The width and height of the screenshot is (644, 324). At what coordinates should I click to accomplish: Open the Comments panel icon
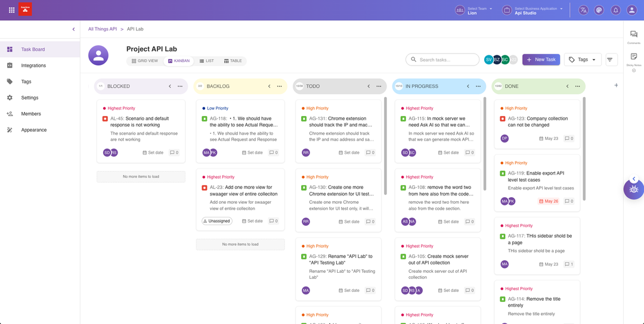coord(633,35)
